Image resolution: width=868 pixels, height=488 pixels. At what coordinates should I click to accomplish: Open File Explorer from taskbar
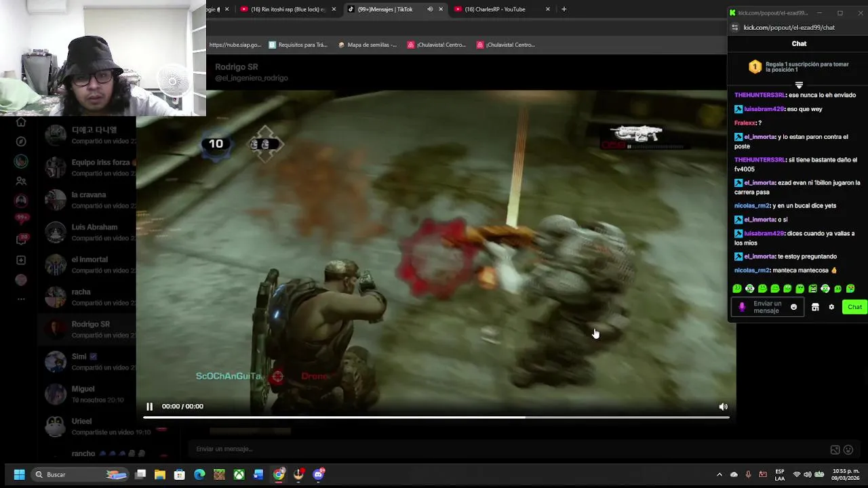(x=160, y=474)
